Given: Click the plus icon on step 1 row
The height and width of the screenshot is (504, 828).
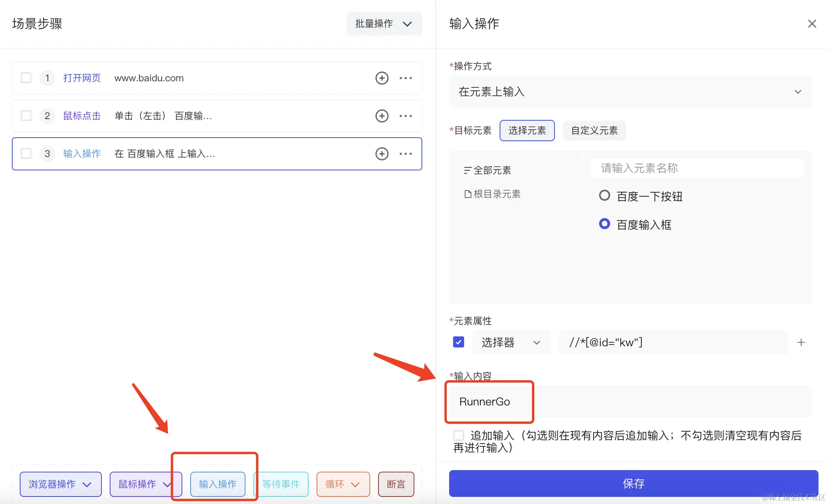Looking at the screenshot, I should tap(382, 78).
